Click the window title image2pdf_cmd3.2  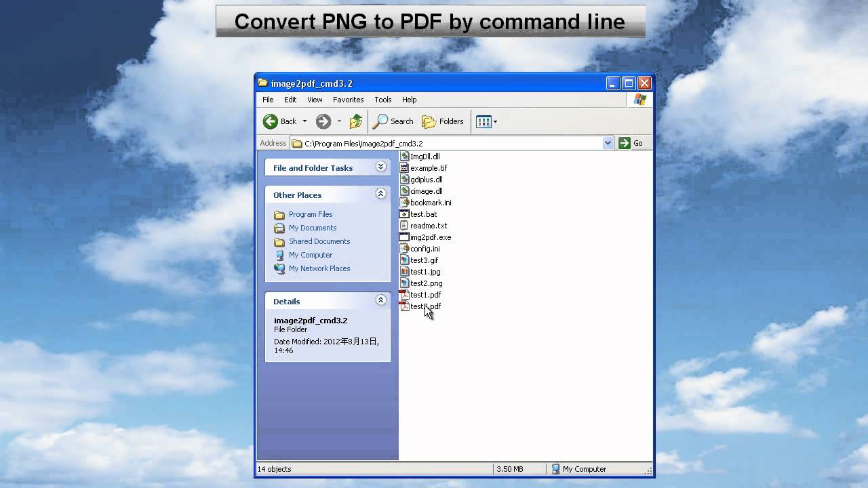312,83
